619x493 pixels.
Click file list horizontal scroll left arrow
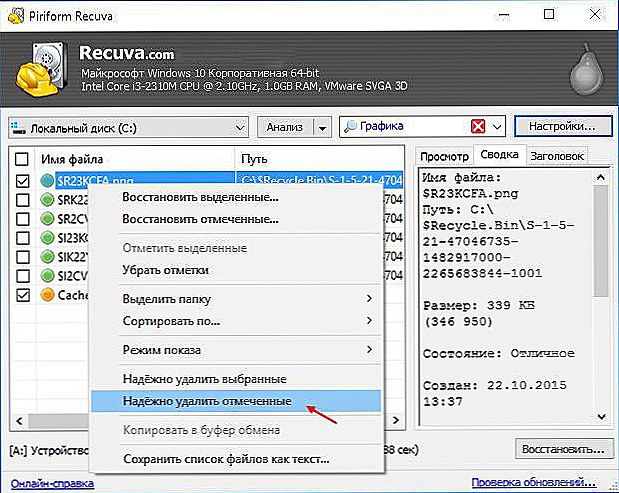pyautogui.click(x=19, y=420)
